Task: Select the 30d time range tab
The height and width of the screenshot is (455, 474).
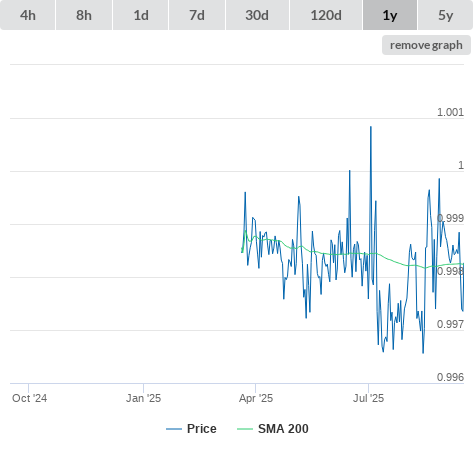Action: pyautogui.click(x=257, y=15)
